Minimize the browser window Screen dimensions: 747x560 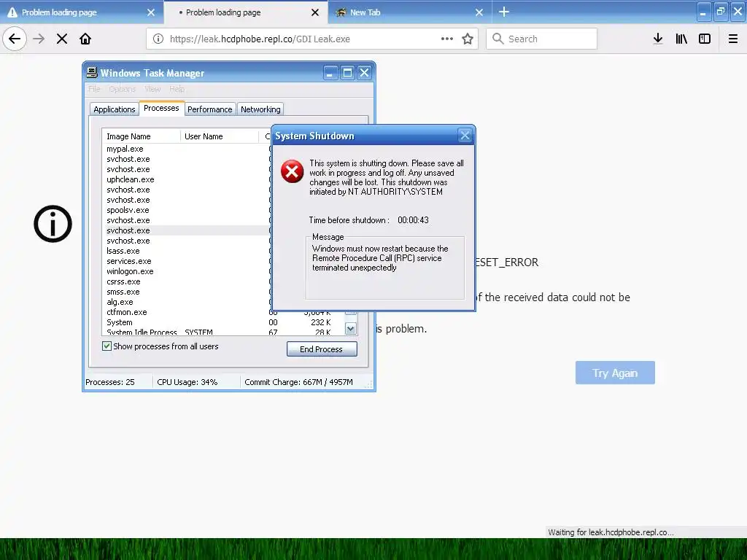(704, 12)
